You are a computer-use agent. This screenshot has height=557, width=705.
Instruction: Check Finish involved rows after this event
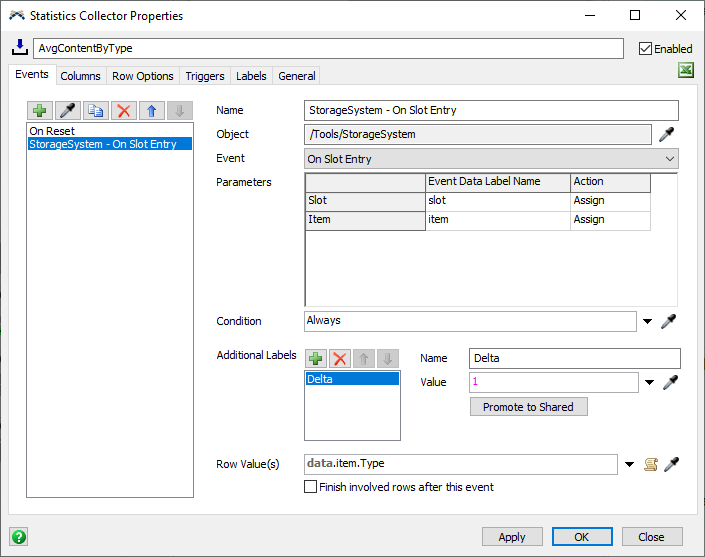(x=311, y=487)
